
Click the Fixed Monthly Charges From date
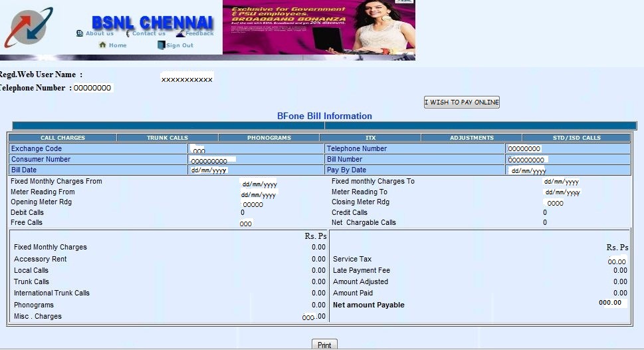260,184
